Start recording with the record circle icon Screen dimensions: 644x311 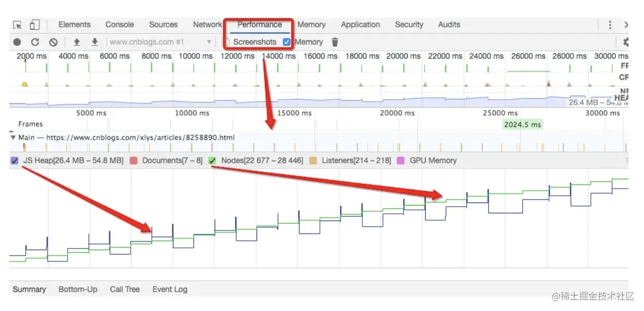17,42
